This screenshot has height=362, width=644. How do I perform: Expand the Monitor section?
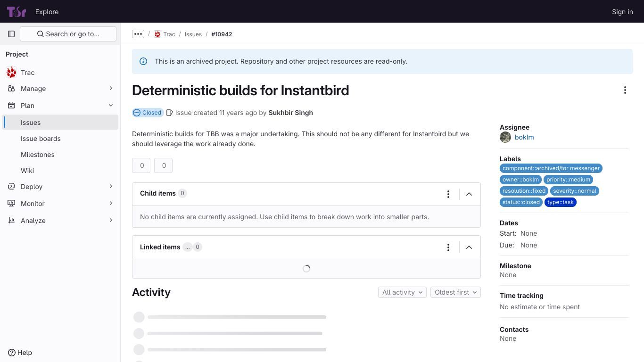coord(111,204)
